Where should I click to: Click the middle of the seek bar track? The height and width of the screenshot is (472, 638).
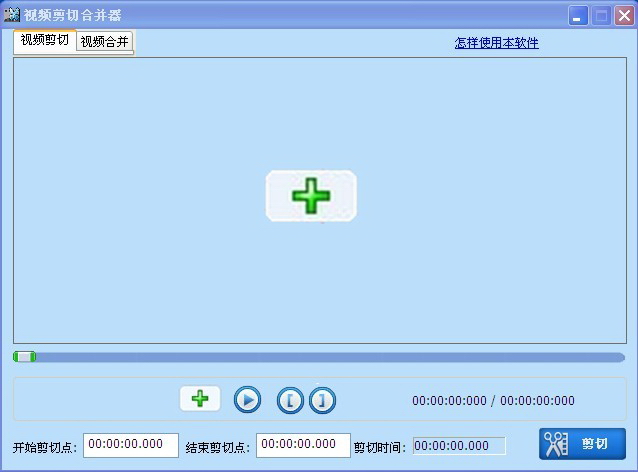[319, 357]
